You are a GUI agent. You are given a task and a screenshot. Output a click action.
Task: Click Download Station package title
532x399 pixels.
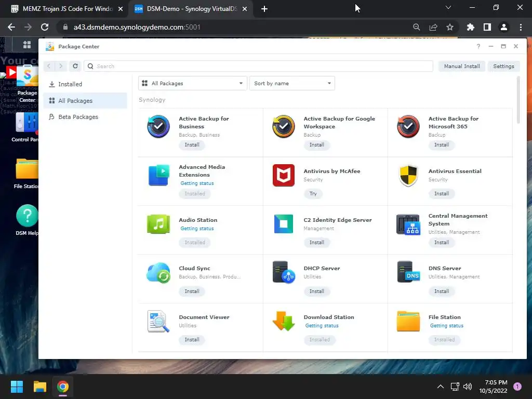(x=329, y=317)
